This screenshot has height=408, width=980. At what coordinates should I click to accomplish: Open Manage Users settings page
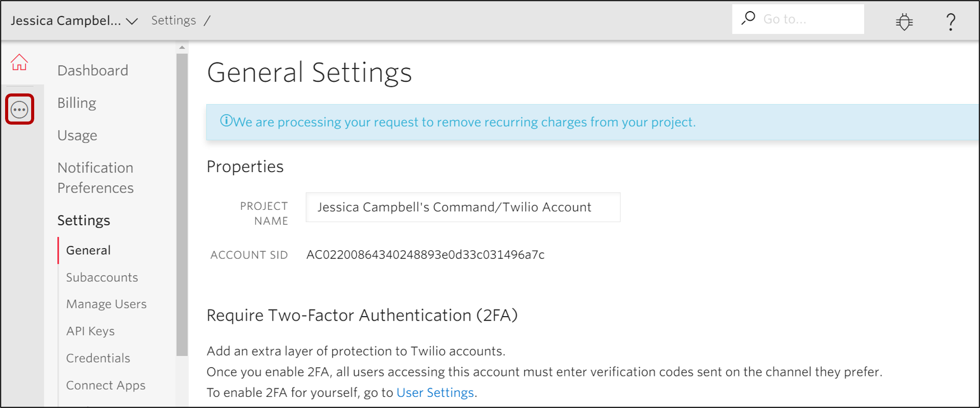106,304
